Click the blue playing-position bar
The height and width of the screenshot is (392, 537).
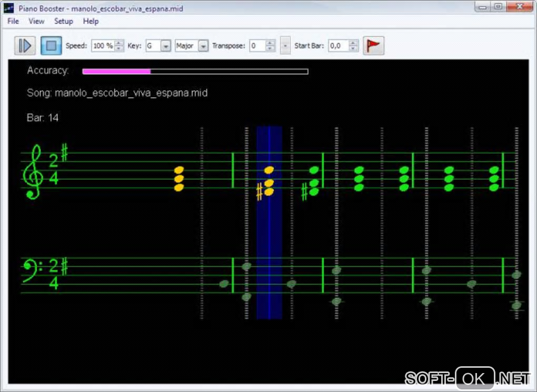269,223
